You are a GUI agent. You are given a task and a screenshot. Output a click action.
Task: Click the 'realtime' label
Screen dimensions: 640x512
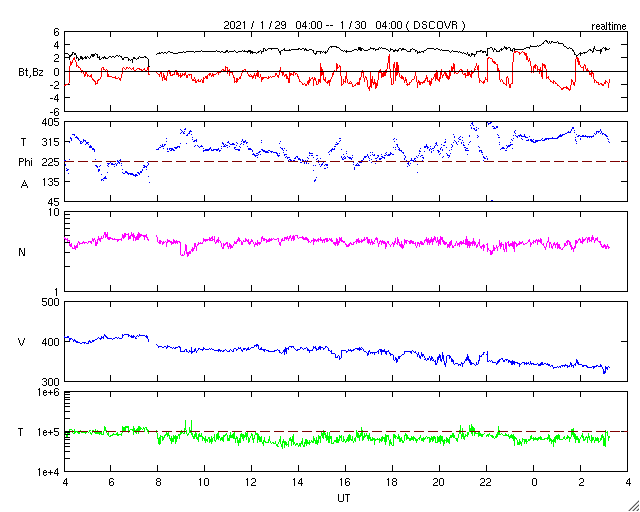tap(609, 27)
